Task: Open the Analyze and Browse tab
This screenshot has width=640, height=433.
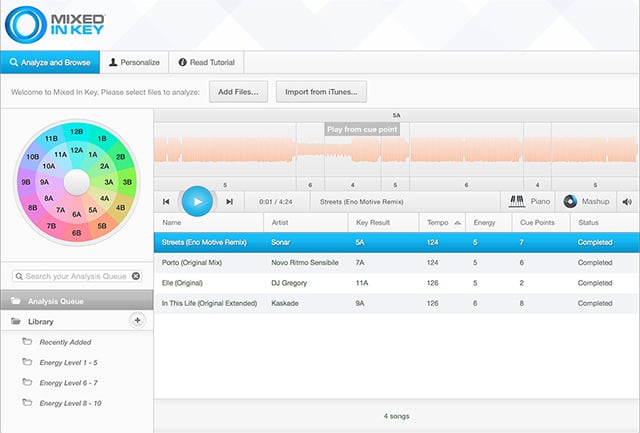Action: 50,62
